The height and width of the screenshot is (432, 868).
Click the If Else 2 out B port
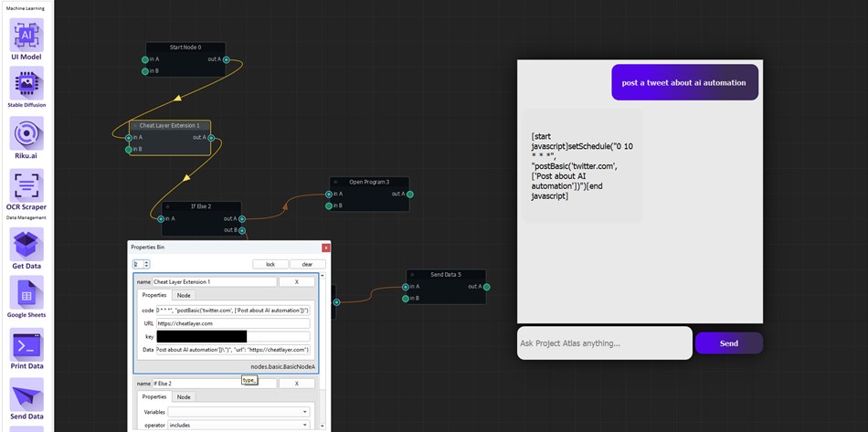[242, 231]
